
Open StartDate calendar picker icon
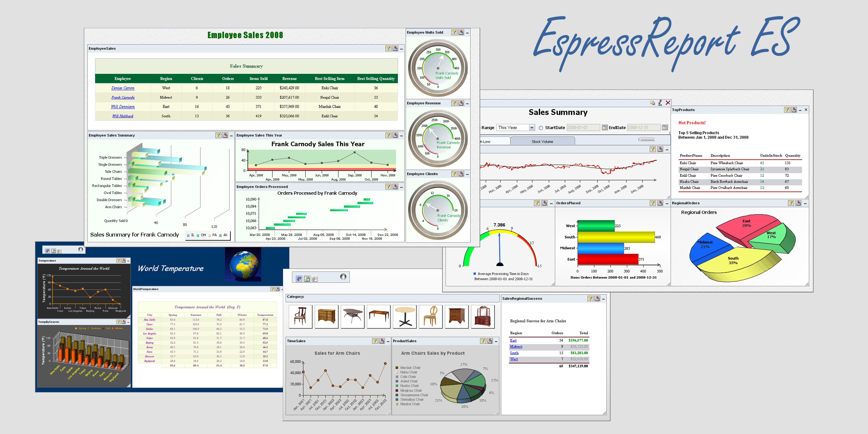point(605,127)
